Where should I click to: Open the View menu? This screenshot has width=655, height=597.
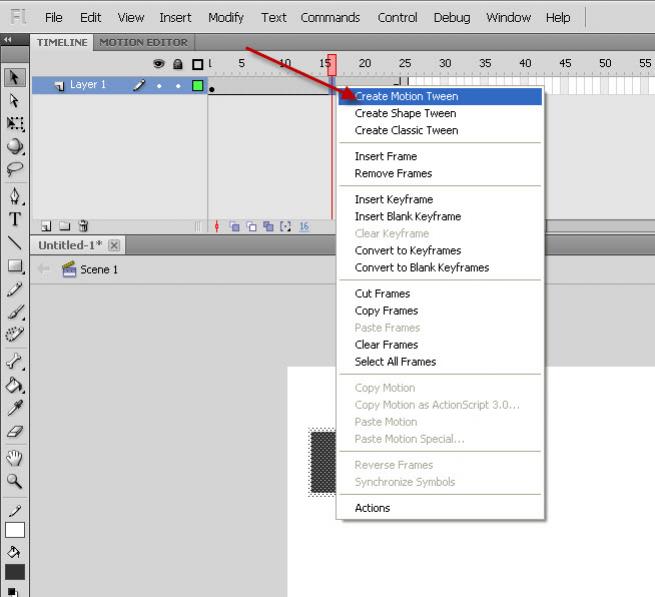point(131,18)
